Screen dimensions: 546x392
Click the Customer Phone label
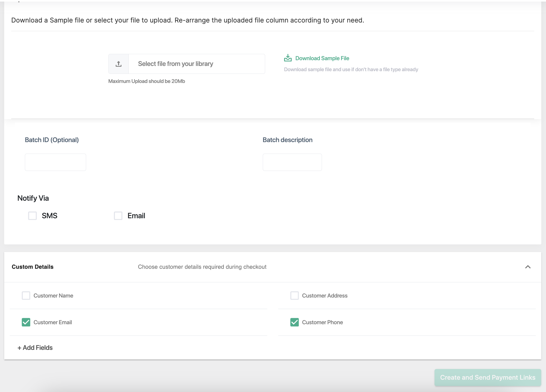pyautogui.click(x=322, y=322)
